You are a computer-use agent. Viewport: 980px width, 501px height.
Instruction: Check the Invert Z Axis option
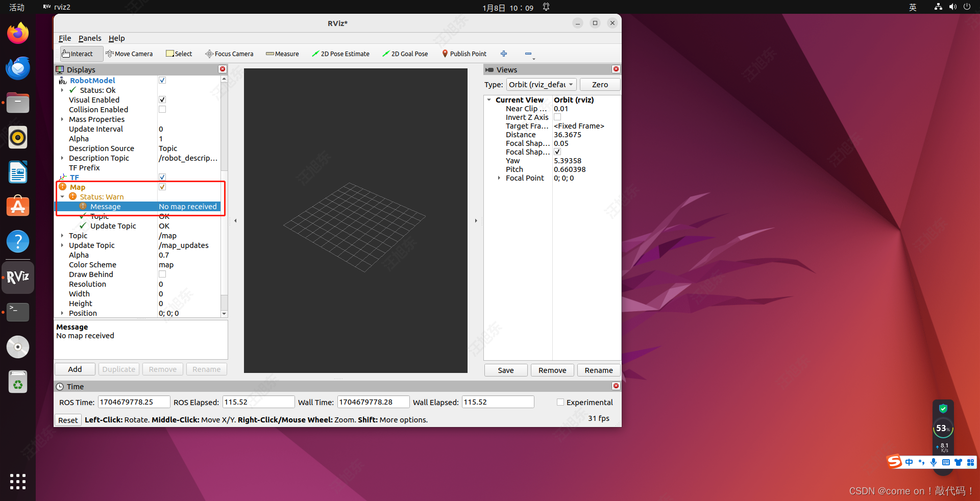click(x=557, y=117)
